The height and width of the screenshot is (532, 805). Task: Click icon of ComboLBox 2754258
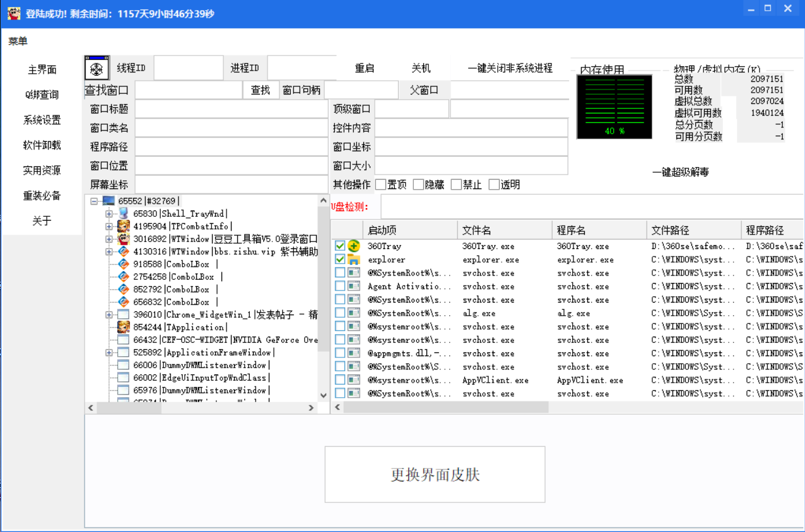[123, 277]
